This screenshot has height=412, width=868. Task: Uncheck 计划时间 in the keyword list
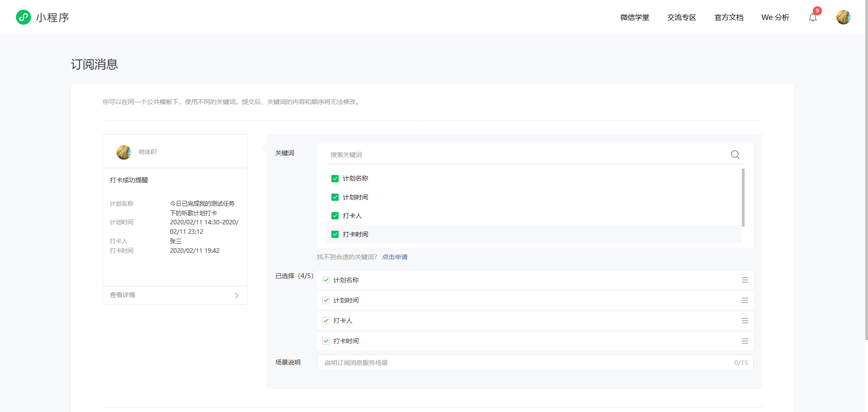pos(335,197)
